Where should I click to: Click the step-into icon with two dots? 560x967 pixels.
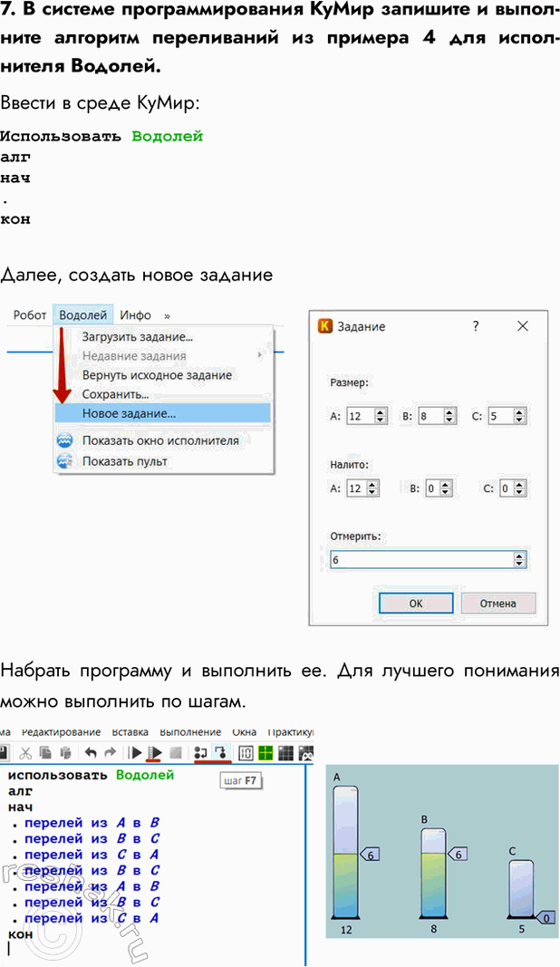tap(200, 752)
